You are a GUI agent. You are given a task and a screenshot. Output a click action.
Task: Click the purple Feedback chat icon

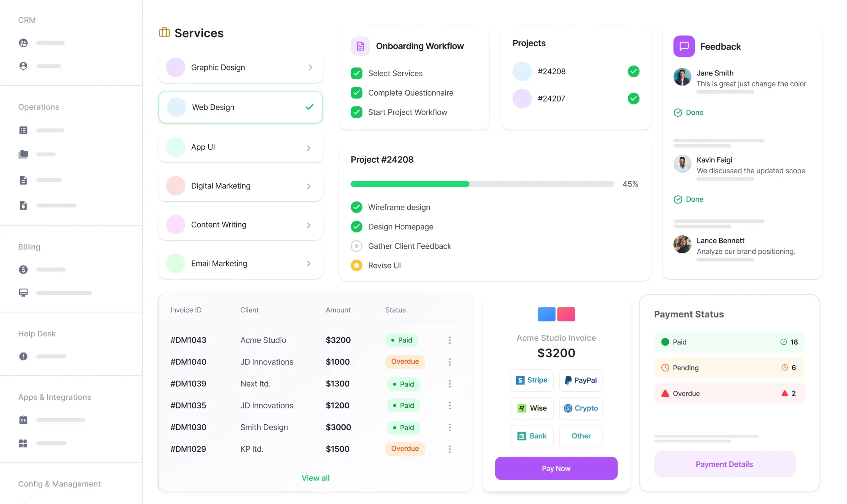(684, 46)
